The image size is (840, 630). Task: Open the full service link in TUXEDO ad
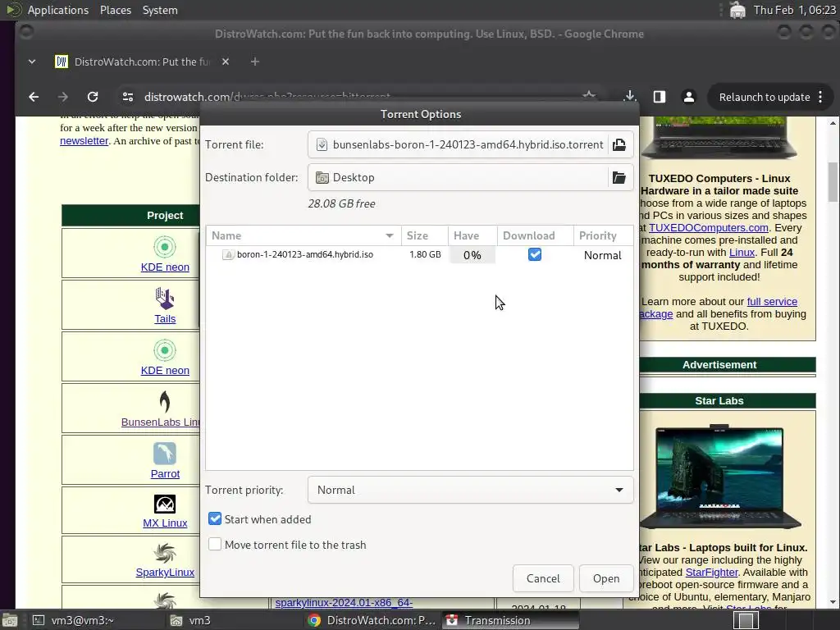[x=772, y=302]
